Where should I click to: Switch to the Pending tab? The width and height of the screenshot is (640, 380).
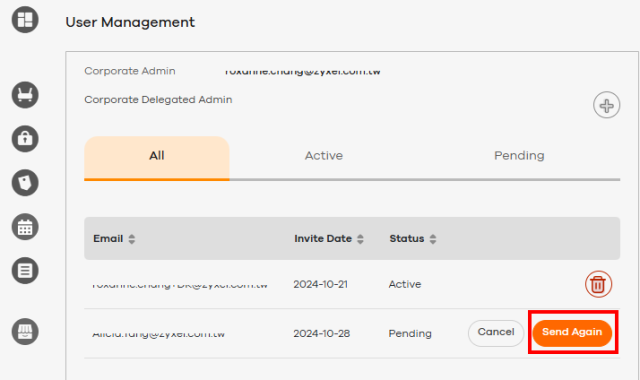click(x=519, y=156)
